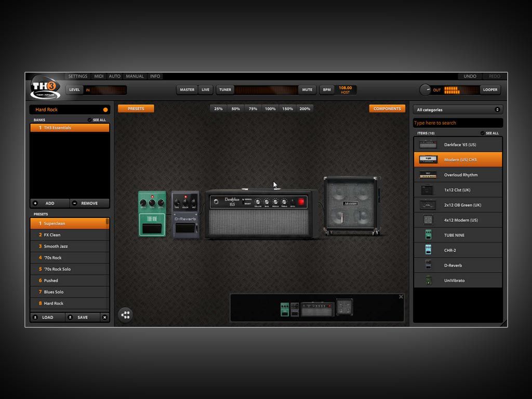Delete preset with the X button
The image size is (532, 399).
105,317
